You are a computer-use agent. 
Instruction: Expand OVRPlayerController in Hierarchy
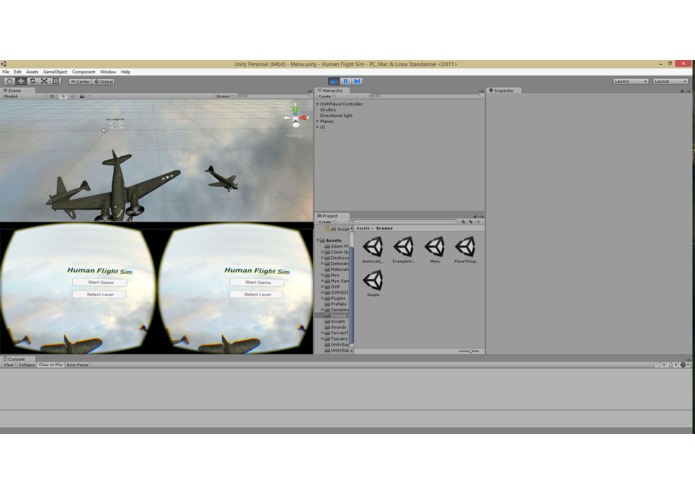tap(317, 104)
